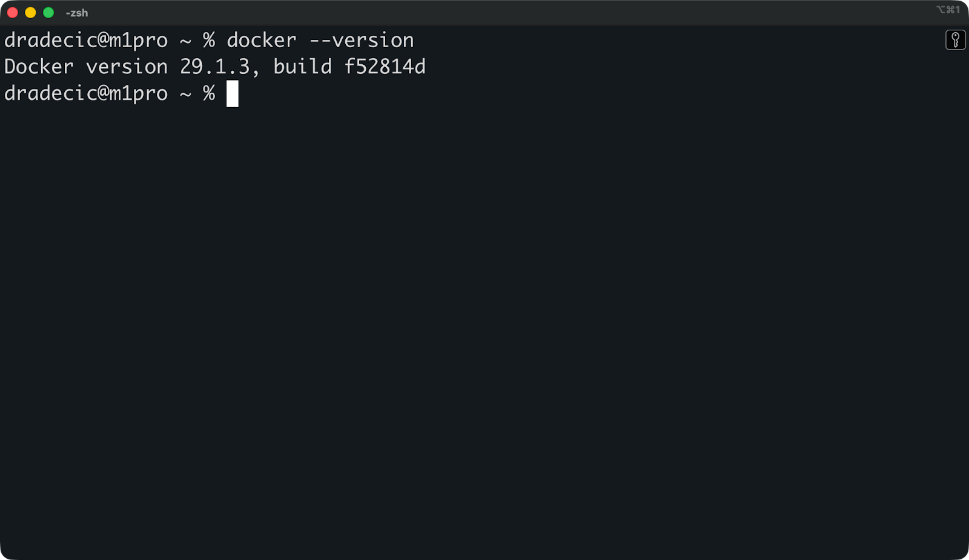This screenshot has width=969, height=560.
Task: Click the build hash f52814d
Action: coord(386,67)
